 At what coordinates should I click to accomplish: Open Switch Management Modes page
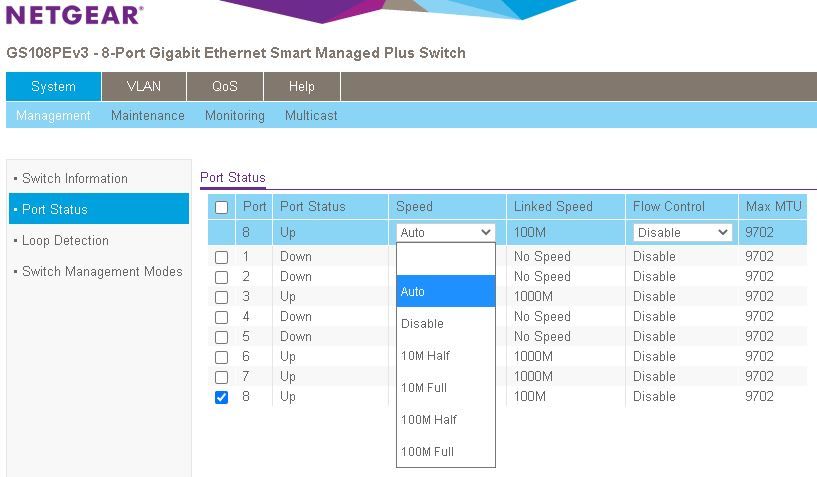pyautogui.click(x=102, y=271)
